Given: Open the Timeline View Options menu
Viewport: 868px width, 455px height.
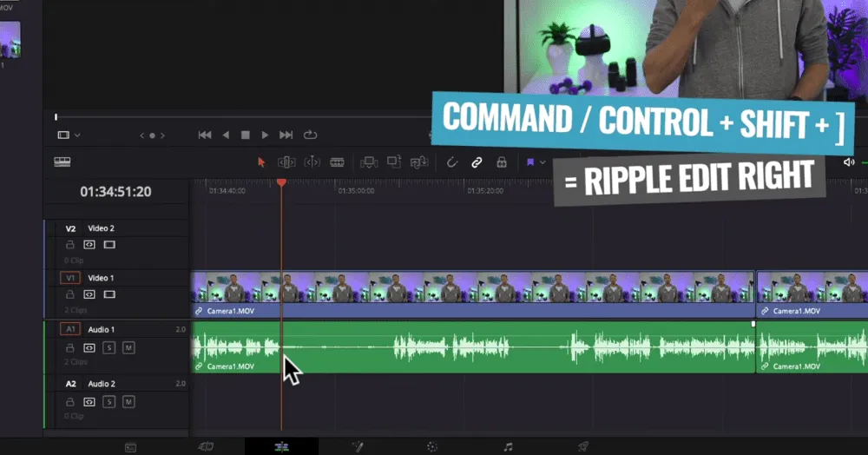Looking at the screenshot, I should 62,162.
